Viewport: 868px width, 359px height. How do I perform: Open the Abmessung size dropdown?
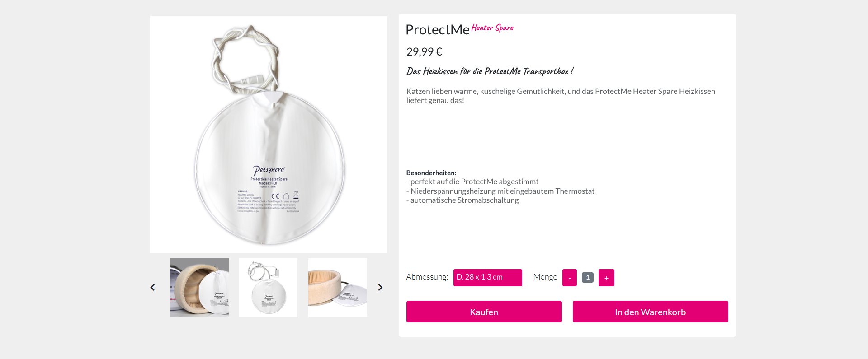tap(487, 278)
